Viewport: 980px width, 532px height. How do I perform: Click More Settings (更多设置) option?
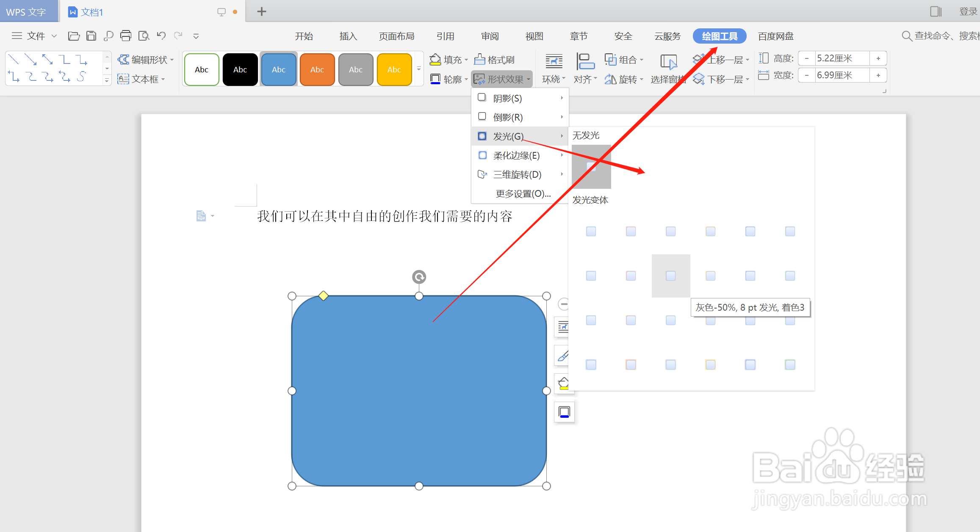[523, 193]
